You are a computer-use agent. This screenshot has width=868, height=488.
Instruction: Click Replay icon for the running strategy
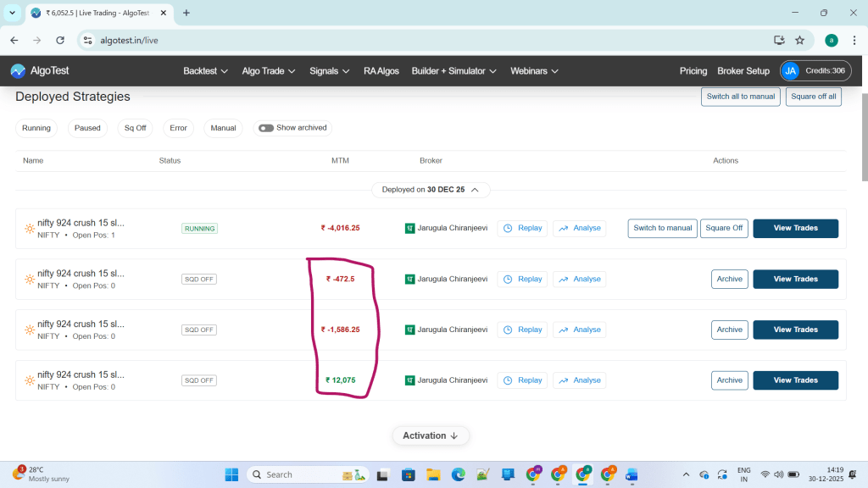pos(507,228)
